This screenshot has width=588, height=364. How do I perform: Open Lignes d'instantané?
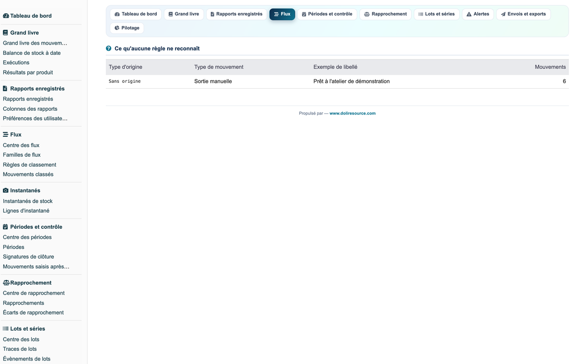coord(26,211)
